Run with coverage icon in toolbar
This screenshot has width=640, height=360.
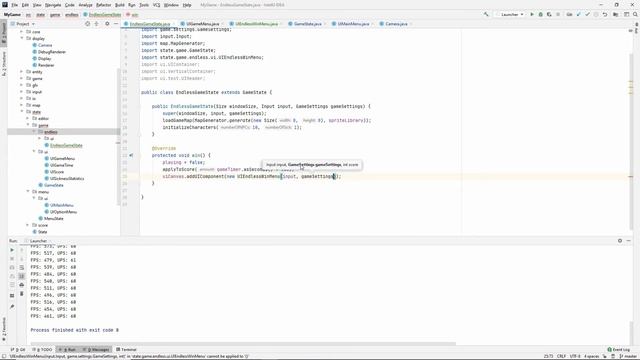click(549, 14)
